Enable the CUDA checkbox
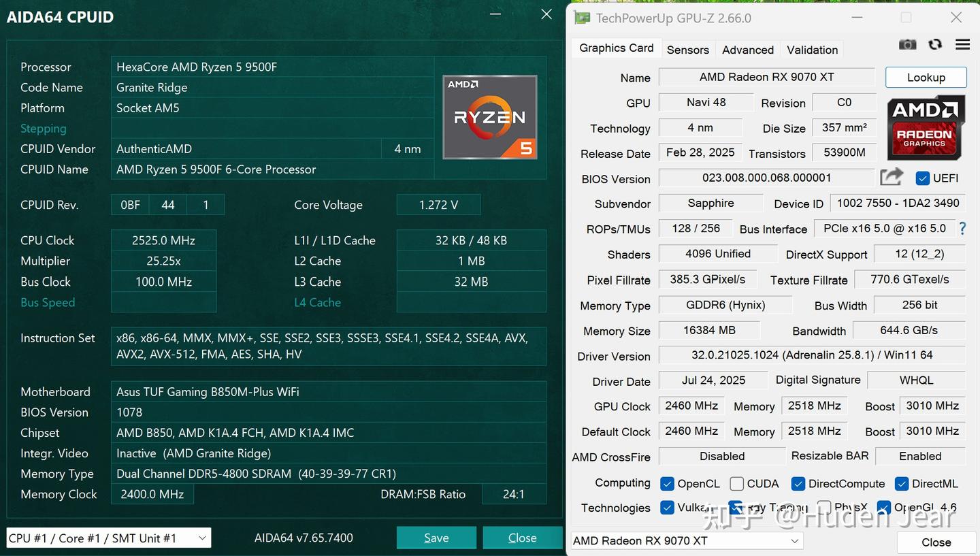This screenshot has height=556, width=980. click(736, 483)
